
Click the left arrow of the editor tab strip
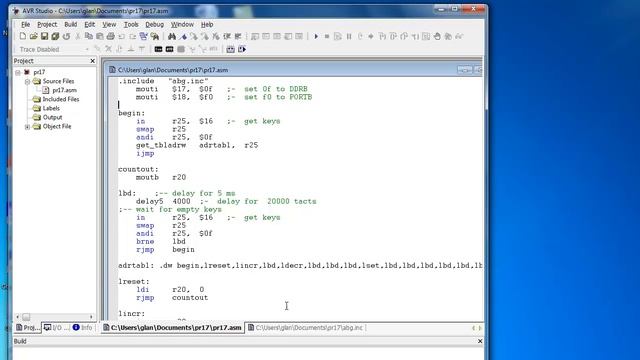(x=473, y=328)
